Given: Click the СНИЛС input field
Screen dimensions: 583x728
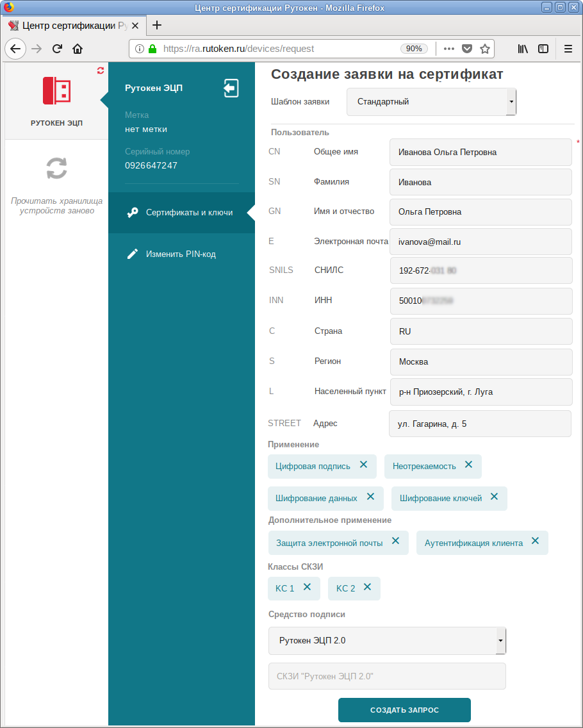Looking at the screenshot, I should pyautogui.click(x=481, y=270).
